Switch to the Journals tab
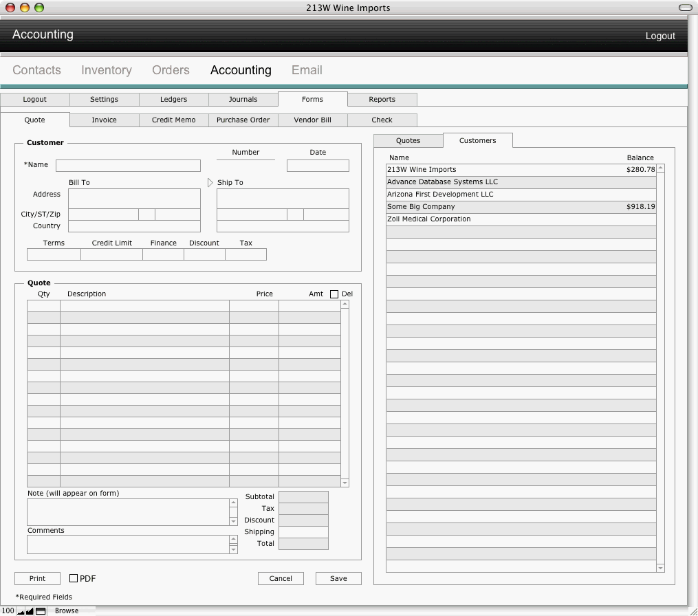This screenshot has width=698, height=616. coord(243,99)
